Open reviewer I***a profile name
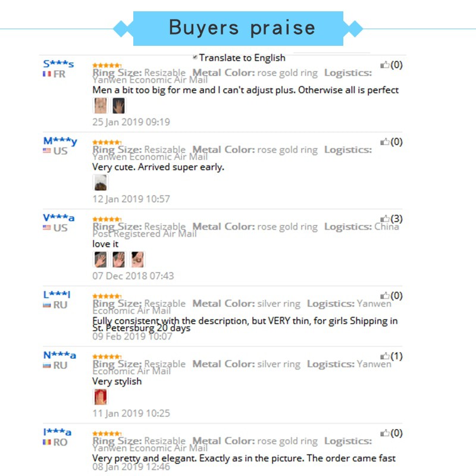Screen dimensions: 476x476 pyautogui.click(x=57, y=432)
